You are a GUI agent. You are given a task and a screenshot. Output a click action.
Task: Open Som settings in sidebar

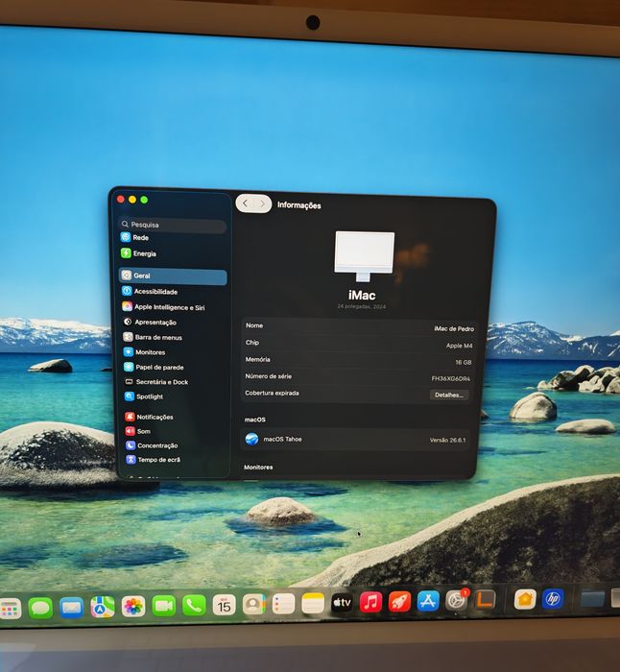click(138, 431)
